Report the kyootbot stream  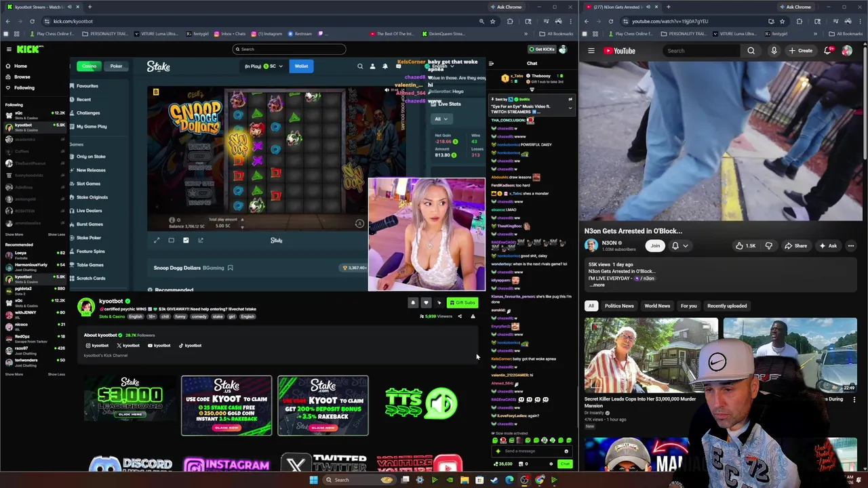pyautogui.click(x=473, y=317)
